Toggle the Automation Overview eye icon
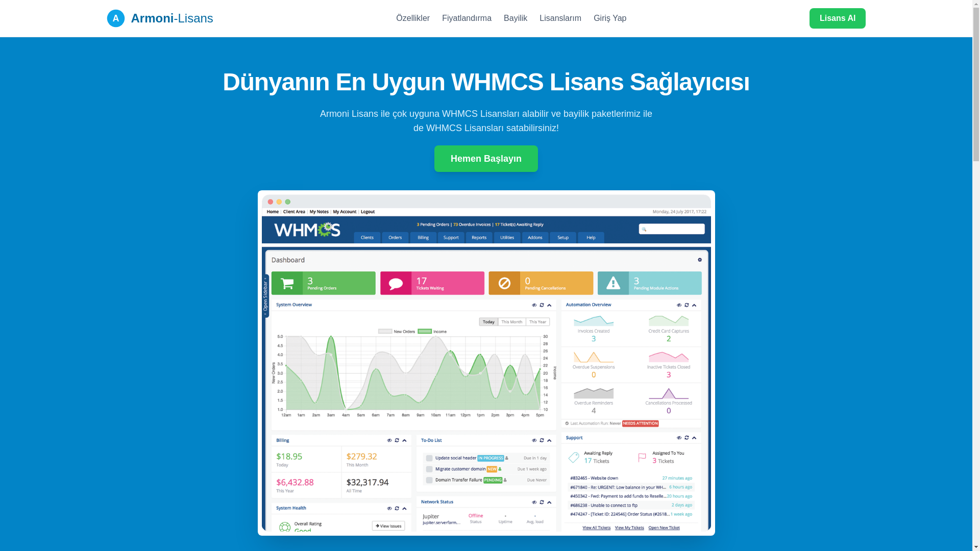The height and width of the screenshot is (551, 980). click(x=679, y=305)
